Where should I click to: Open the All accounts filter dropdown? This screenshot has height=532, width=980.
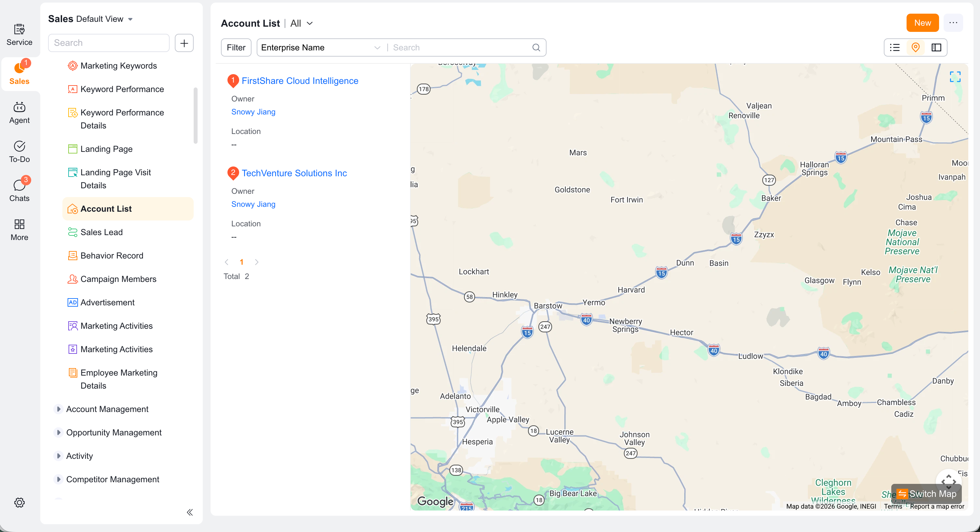pos(301,23)
